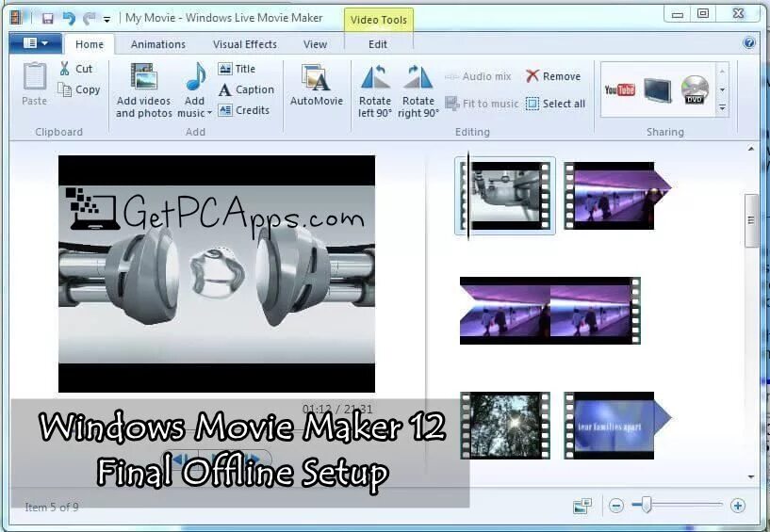Zoom in the time scale with plus button

coord(738,506)
